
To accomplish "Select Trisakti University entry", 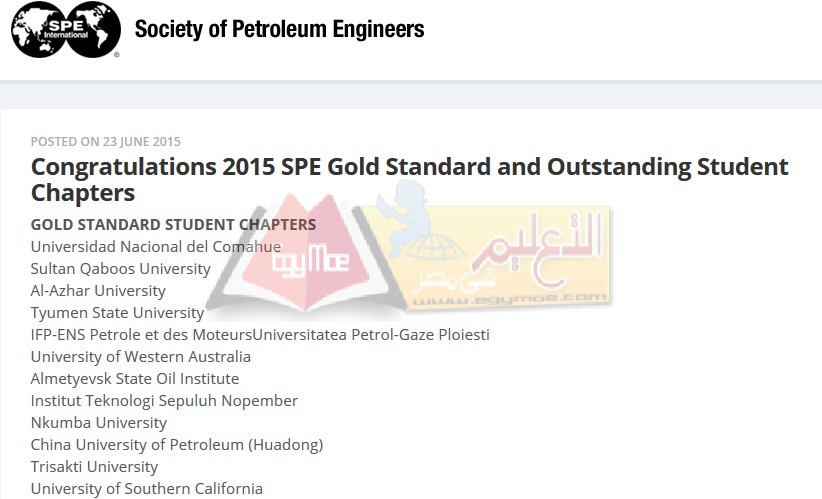I will 94,467.
